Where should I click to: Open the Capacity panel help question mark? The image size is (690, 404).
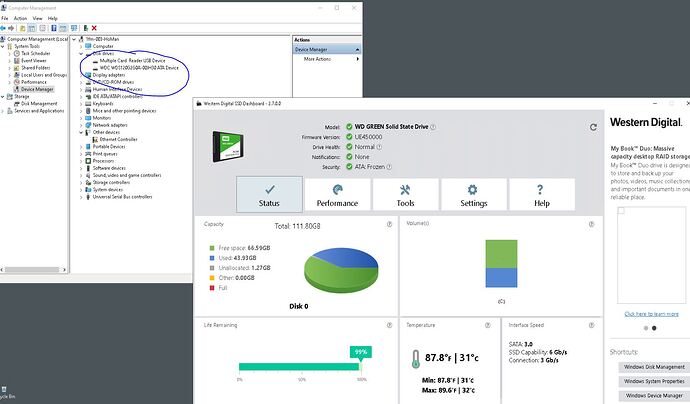[x=389, y=224]
